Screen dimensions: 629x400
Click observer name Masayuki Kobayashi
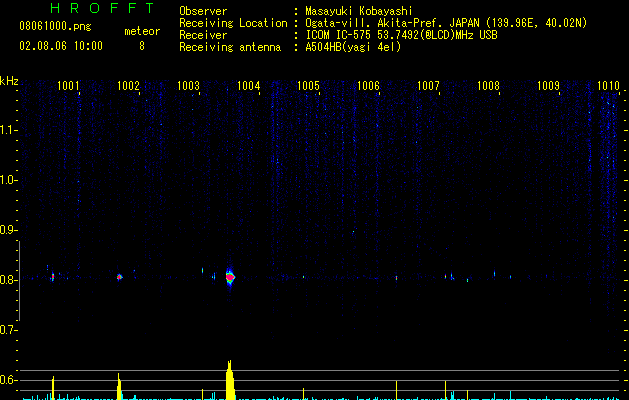(359, 11)
